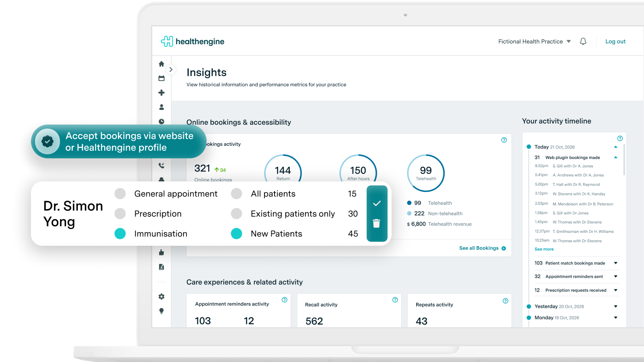The image size is (644, 362).
Task: Click timeline entry S. Gill with Dr A. Jones
Action: click(573, 166)
